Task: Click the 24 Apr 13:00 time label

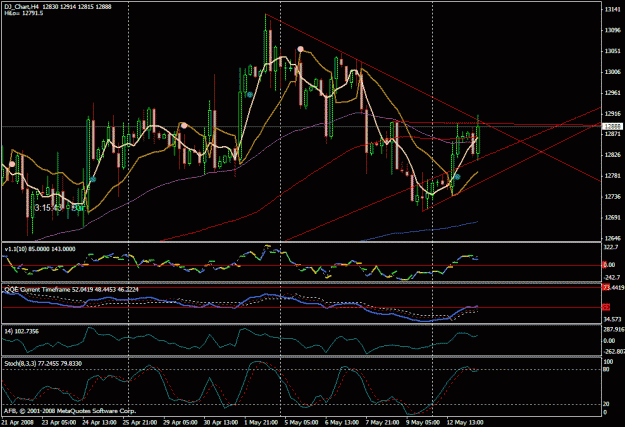Action: [x=99, y=422]
